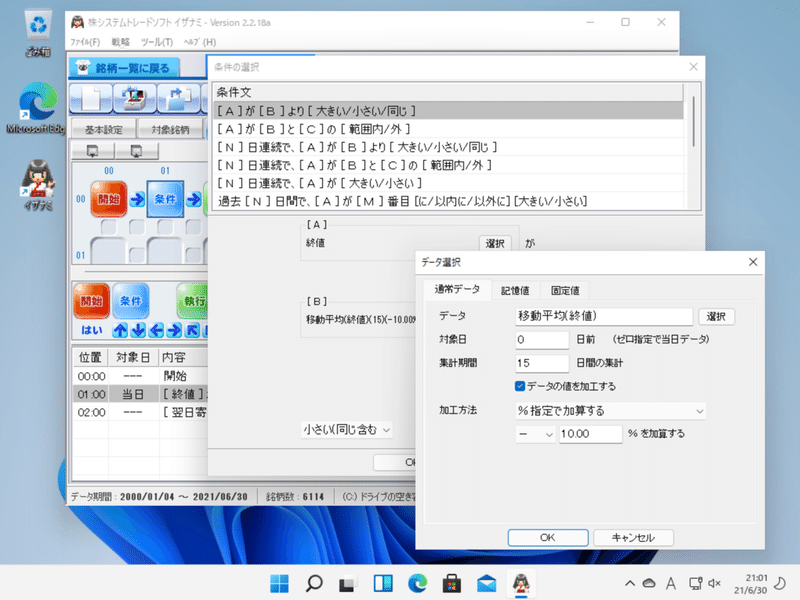The width and height of the screenshot is (800, 600).
Task: Open the 戦略 menu
Action: [x=120, y=42]
